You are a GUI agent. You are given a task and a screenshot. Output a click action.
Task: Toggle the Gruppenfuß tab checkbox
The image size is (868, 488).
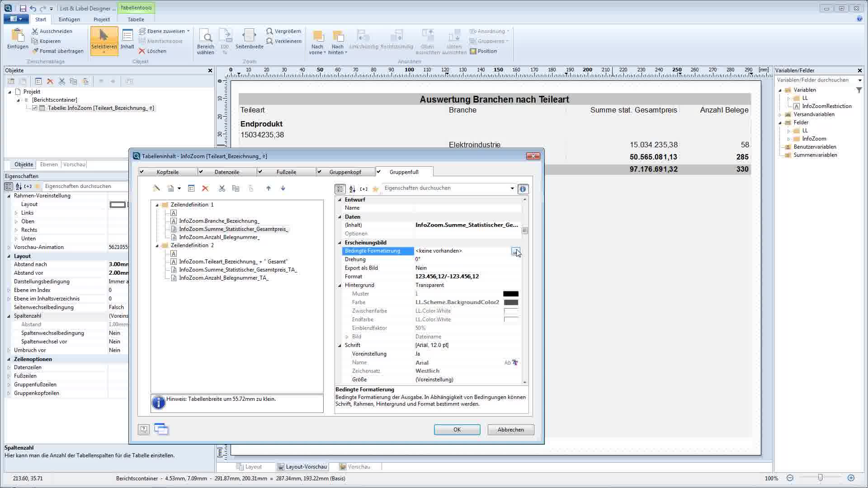click(x=379, y=172)
